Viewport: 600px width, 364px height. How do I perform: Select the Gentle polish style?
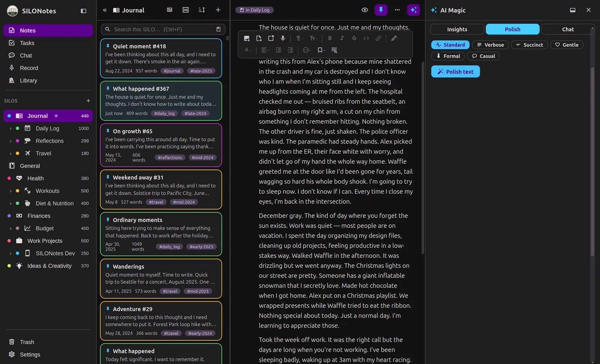coord(567,45)
